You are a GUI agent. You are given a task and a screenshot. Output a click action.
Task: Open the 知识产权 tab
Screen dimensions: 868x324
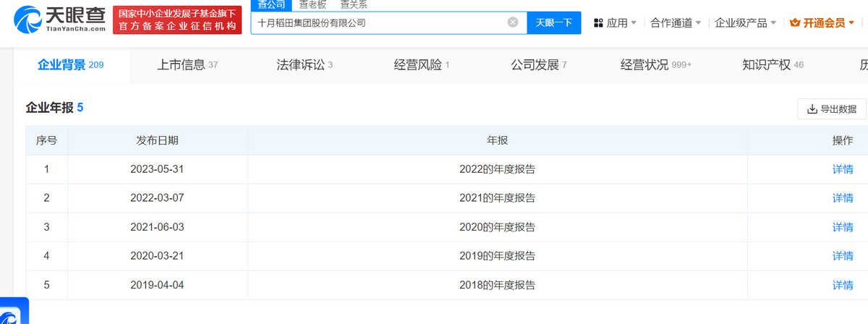tap(773, 65)
